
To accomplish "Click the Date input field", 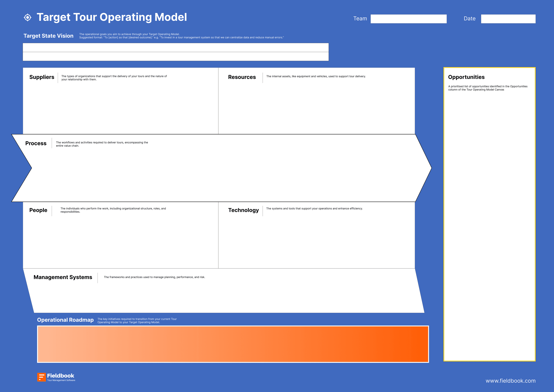I will pyautogui.click(x=508, y=19).
